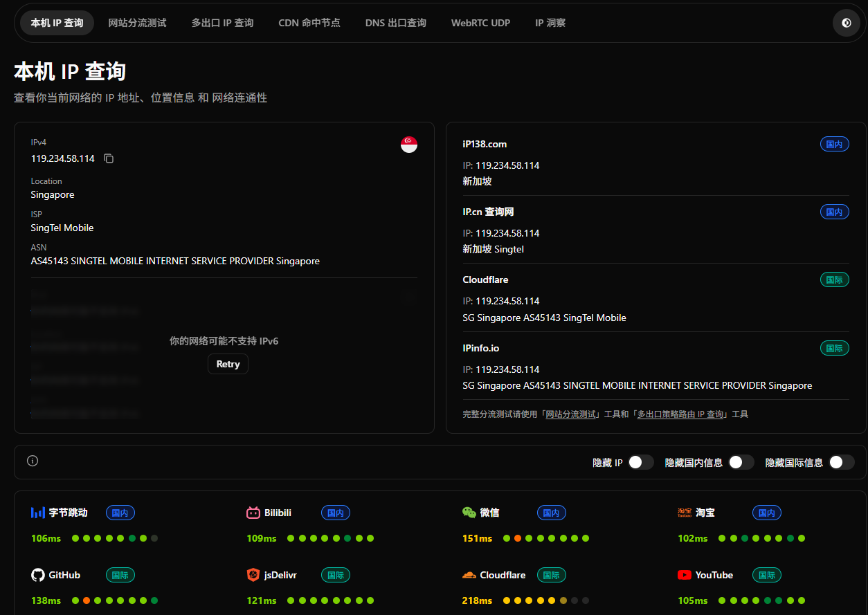
Task: Switch to the 网站分流测试 tab
Action: tap(137, 23)
